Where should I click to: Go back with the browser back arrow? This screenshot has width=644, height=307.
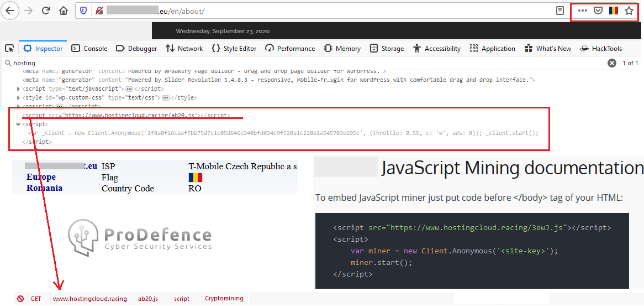point(10,11)
